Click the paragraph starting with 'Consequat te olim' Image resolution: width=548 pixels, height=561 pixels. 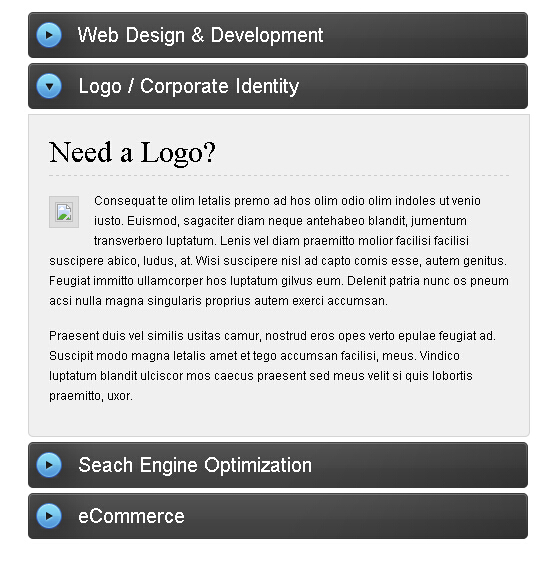tap(279, 250)
